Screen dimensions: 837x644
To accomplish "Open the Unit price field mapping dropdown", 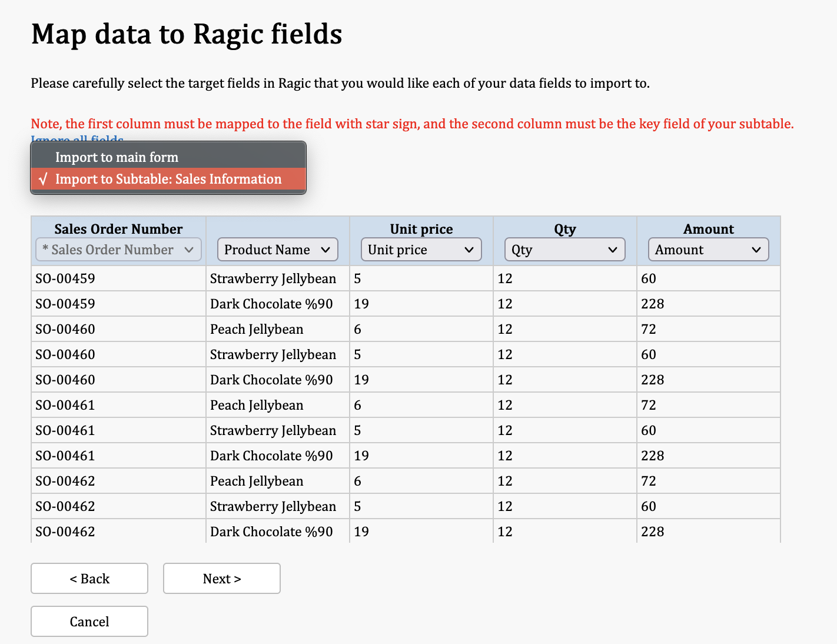I will 421,250.
